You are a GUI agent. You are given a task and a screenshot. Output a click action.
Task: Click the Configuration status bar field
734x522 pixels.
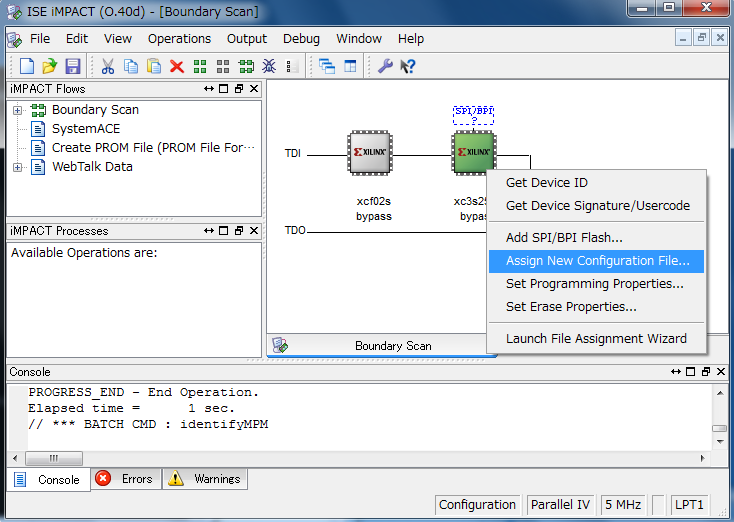pos(477,505)
